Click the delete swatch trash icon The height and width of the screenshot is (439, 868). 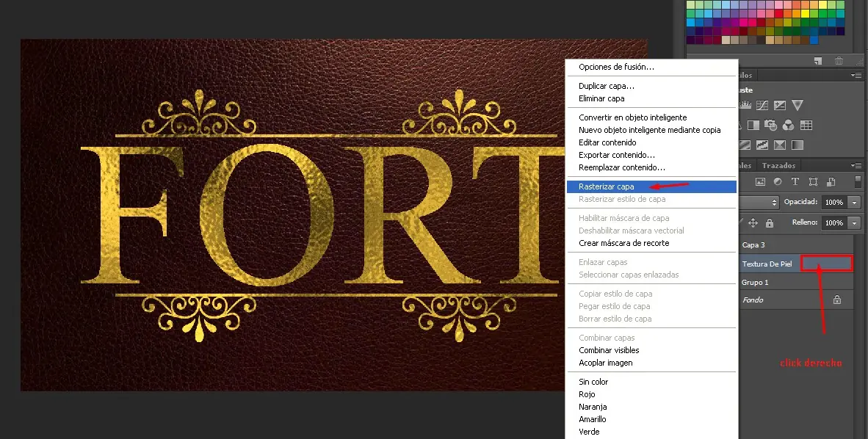click(x=839, y=61)
